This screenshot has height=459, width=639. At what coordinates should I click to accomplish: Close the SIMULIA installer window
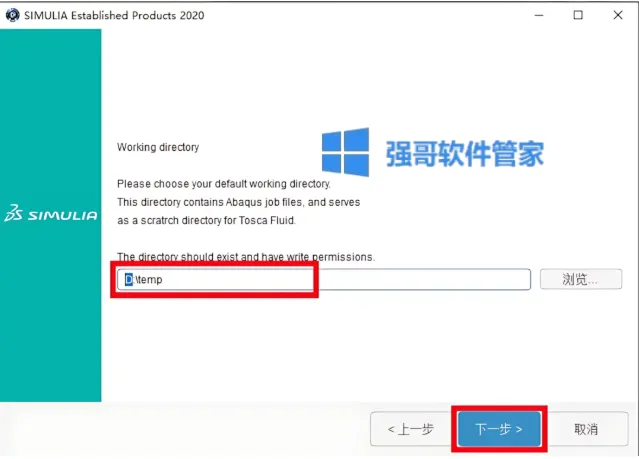pyautogui.click(x=618, y=15)
